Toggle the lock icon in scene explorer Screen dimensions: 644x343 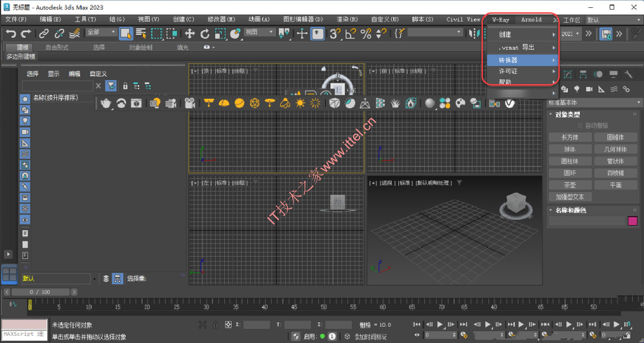coord(125,86)
